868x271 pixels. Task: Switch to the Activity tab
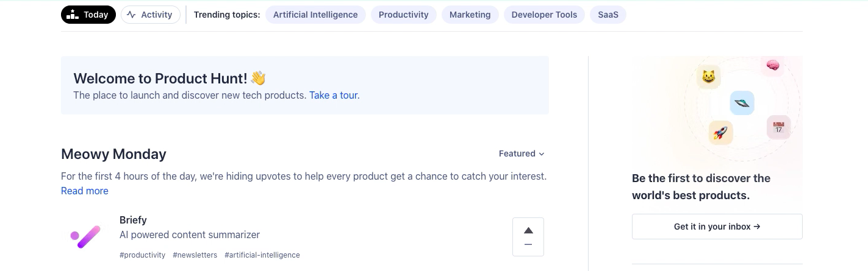pos(150,15)
